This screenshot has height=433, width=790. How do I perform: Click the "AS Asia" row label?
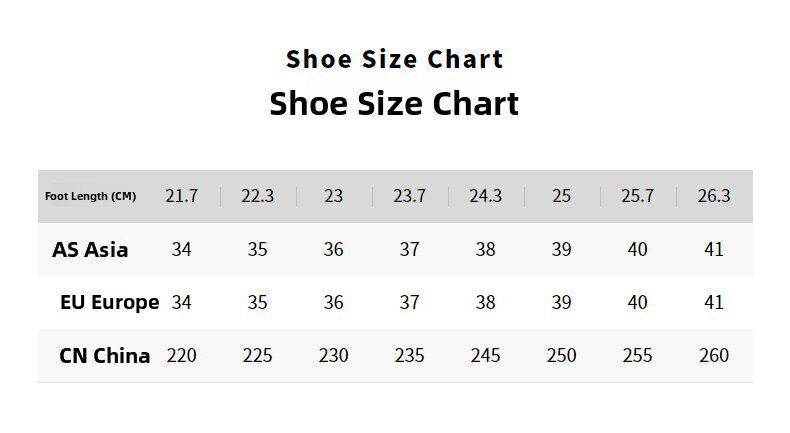(x=90, y=250)
